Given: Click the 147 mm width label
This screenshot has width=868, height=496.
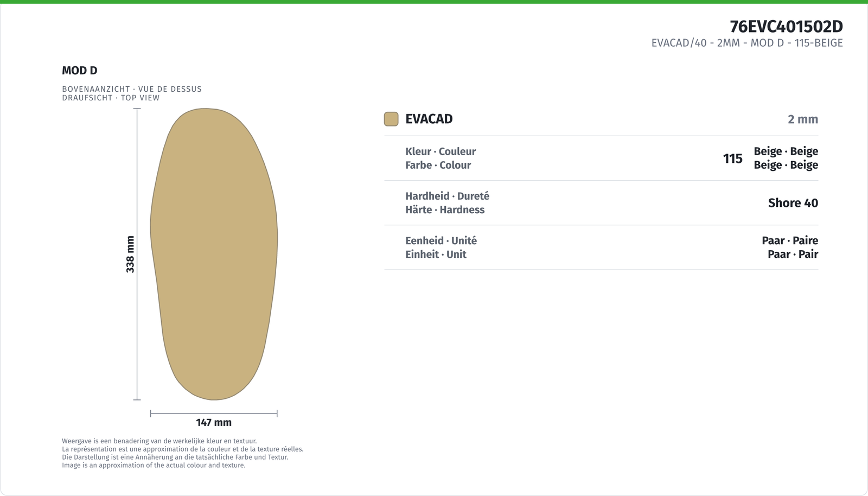Looking at the screenshot, I should (x=214, y=422).
